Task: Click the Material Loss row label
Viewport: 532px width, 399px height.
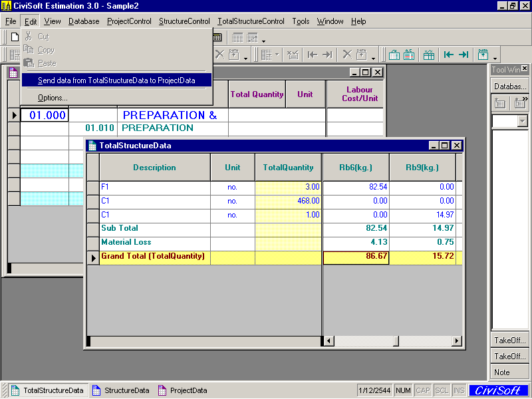Action: [126, 242]
